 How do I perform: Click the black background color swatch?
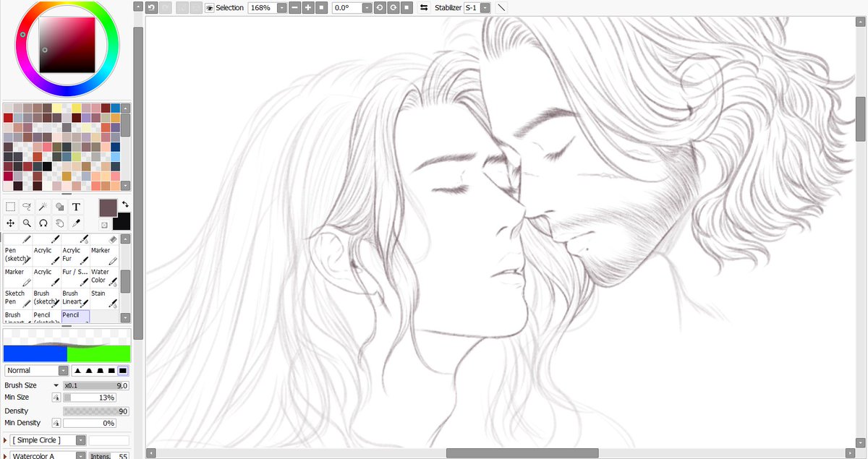[122, 221]
